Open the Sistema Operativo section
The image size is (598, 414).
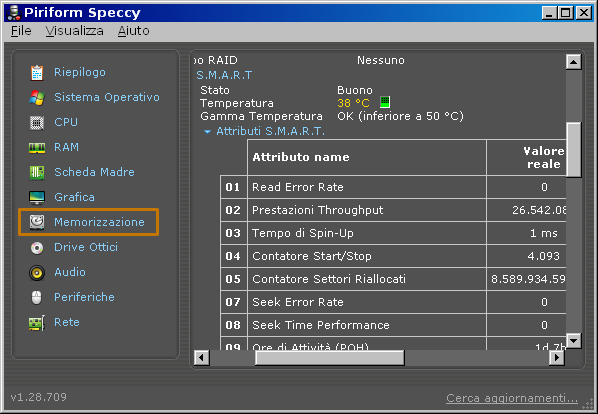(107, 97)
